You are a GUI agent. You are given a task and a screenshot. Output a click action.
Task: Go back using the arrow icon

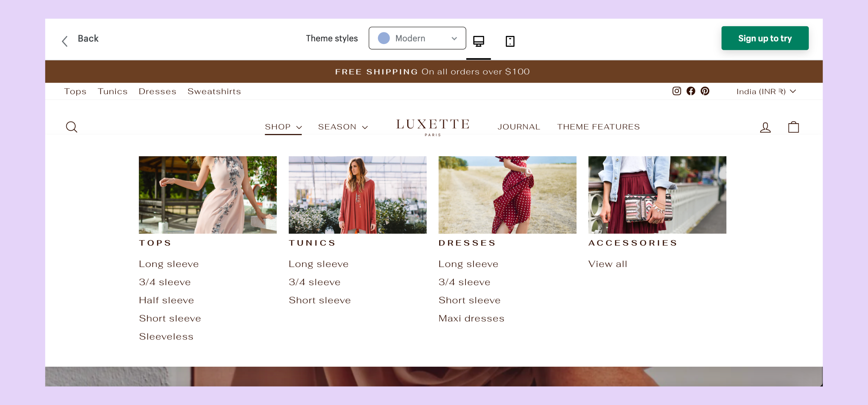pos(65,41)
